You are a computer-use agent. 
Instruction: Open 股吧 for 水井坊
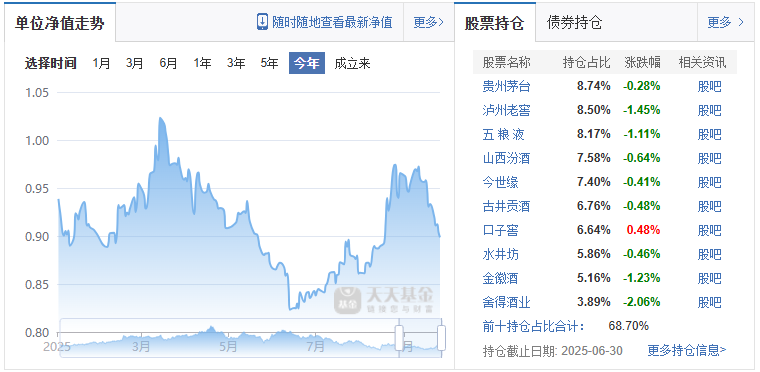coord(710,254)
